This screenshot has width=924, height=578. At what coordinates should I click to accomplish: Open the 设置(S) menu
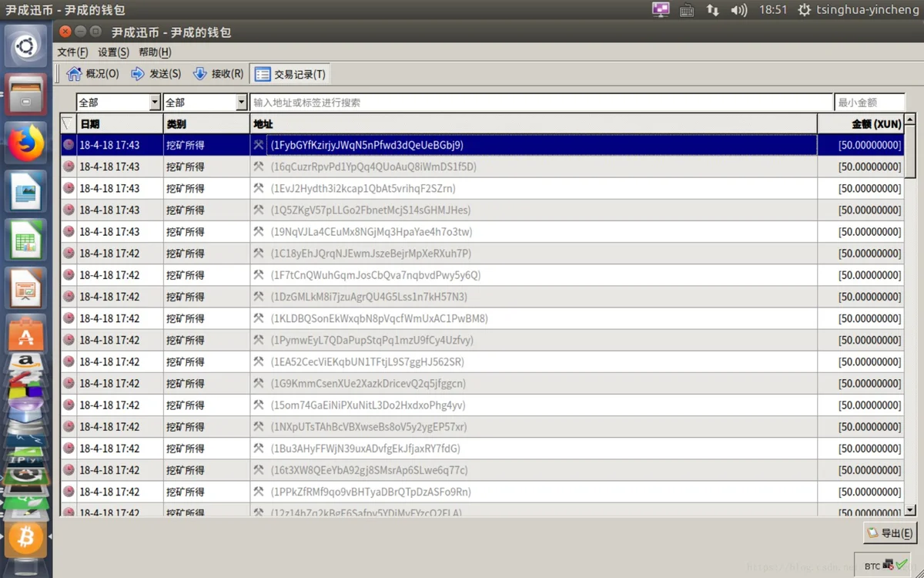point(113,52)
